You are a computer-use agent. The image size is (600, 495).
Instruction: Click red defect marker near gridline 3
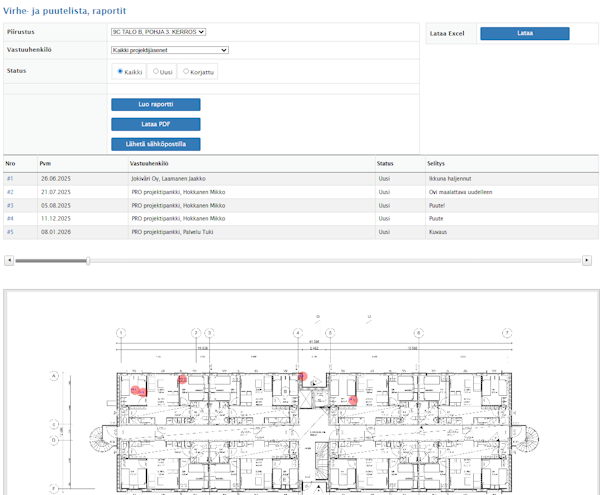point(182,379)
